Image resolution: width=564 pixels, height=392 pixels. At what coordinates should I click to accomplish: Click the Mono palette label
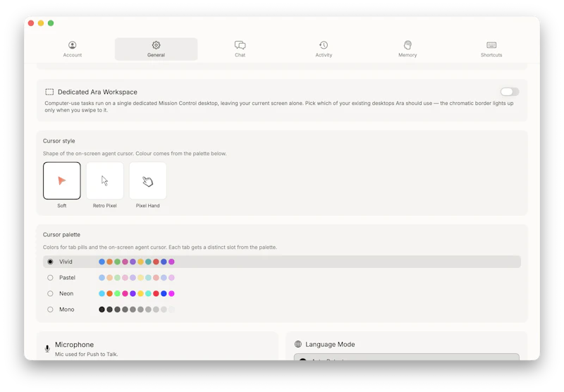tap(66, 310)
